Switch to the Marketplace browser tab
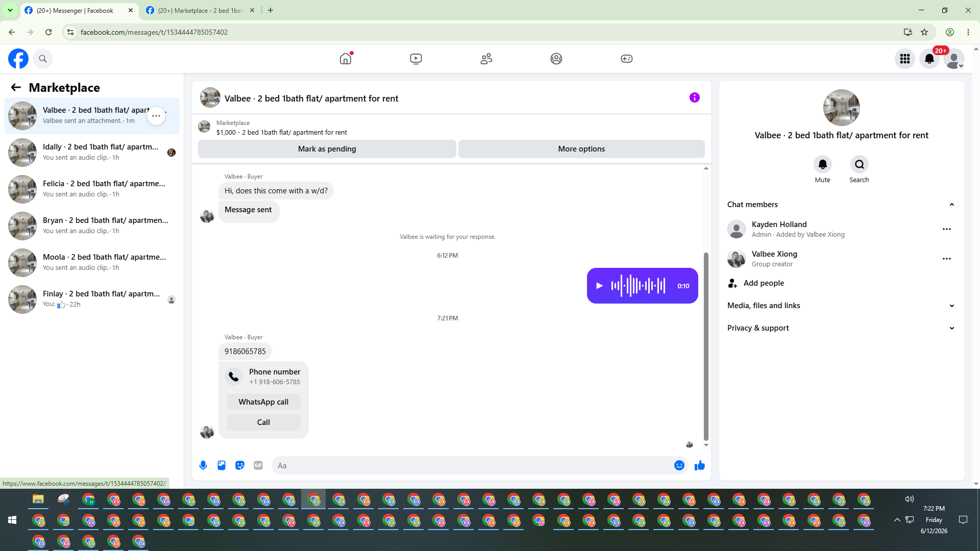The width and height of the screenshot is (980, 551). pyautogui.click(x=200, y=10)
